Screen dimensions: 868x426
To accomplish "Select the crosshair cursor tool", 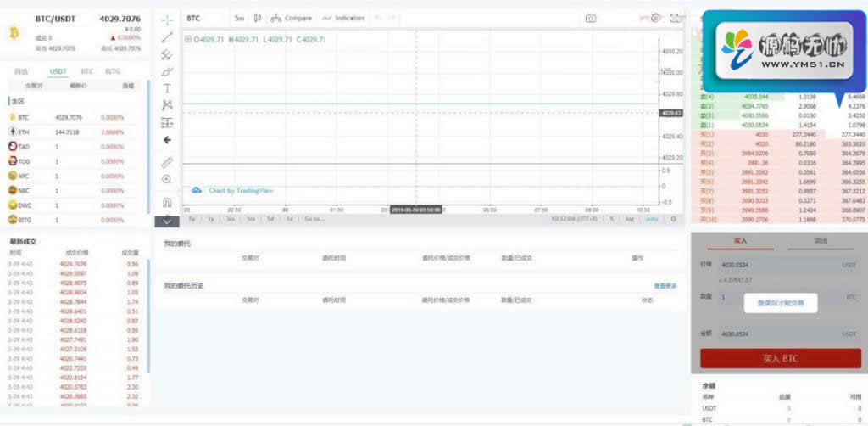I will click(x=167, y=19).
